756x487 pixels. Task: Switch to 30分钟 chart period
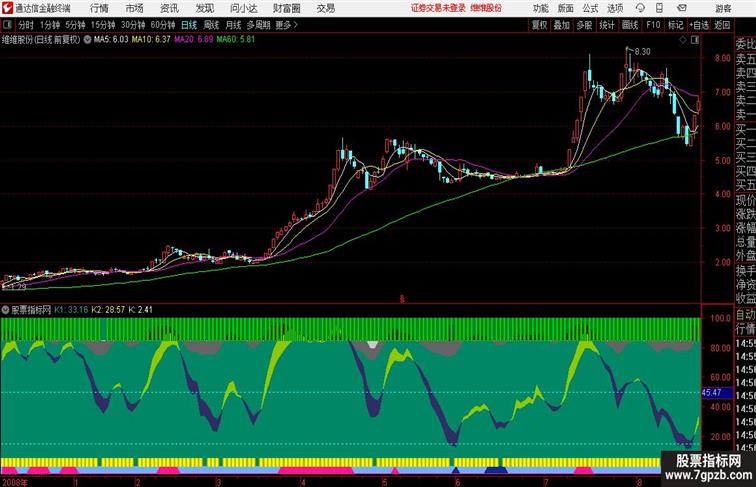[133, 25]
